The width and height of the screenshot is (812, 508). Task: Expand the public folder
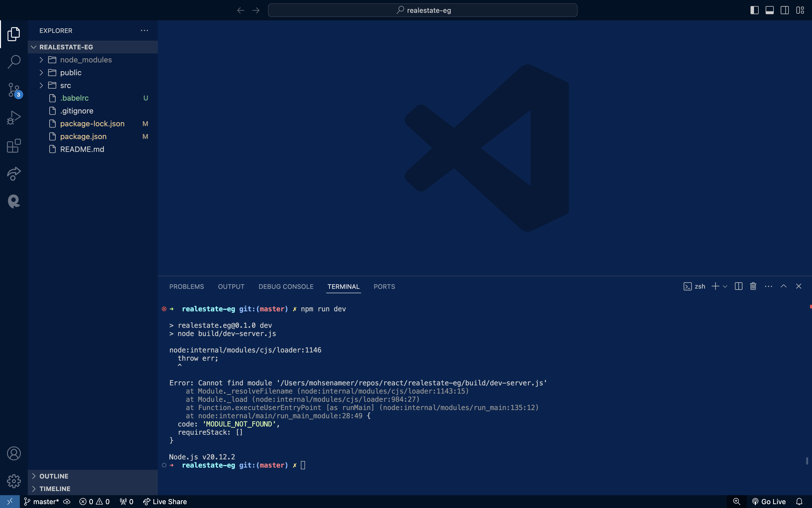(x=93, y=73)
